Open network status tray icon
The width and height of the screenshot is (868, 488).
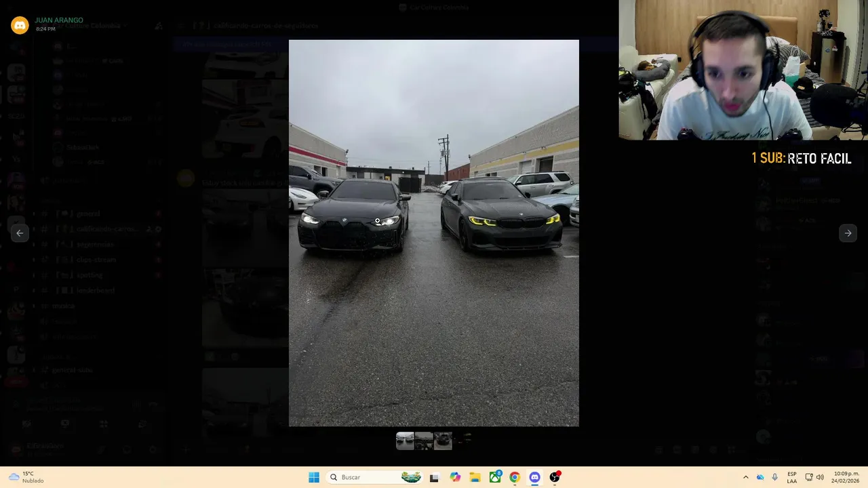809,477
